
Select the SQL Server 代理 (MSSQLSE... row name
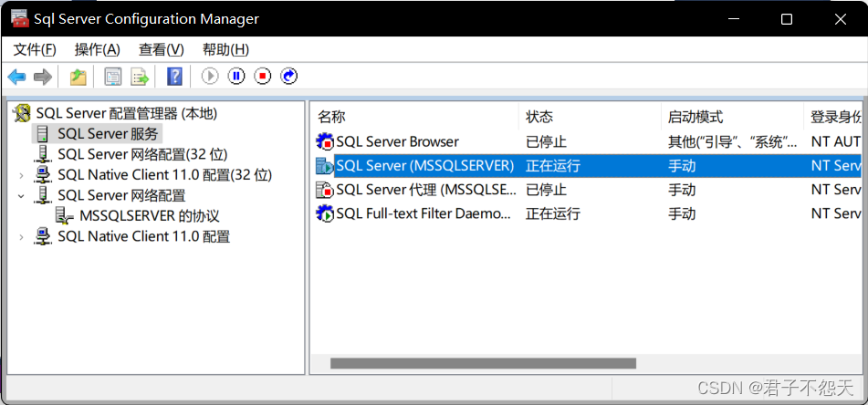click(x=426, y=190)
